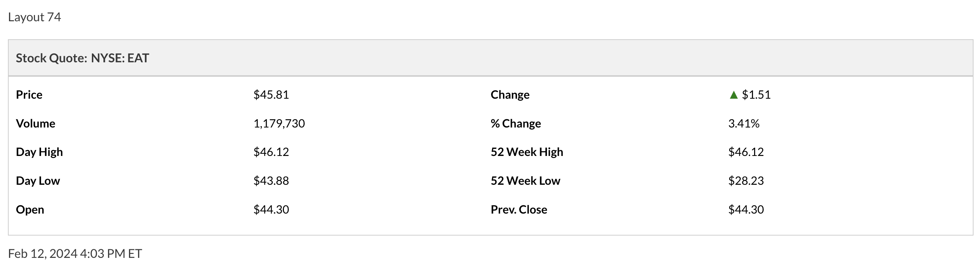
Task: Click the green up-arrow change icon
Action: (734, 95)
